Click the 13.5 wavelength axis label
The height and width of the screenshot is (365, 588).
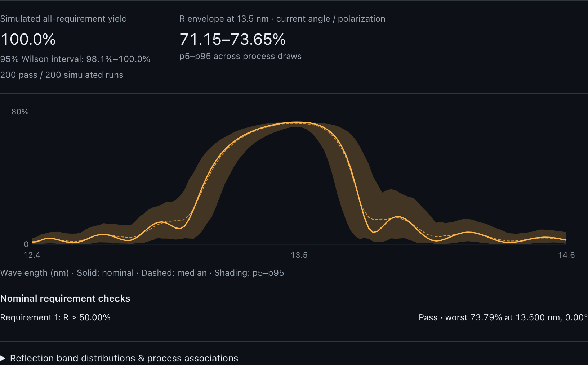point(299,255)
